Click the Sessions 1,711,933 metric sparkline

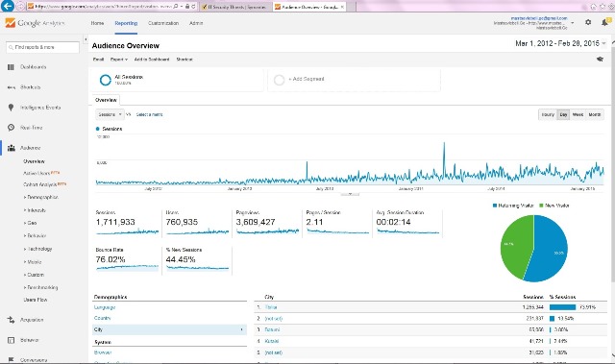click(x=127, y=232)
